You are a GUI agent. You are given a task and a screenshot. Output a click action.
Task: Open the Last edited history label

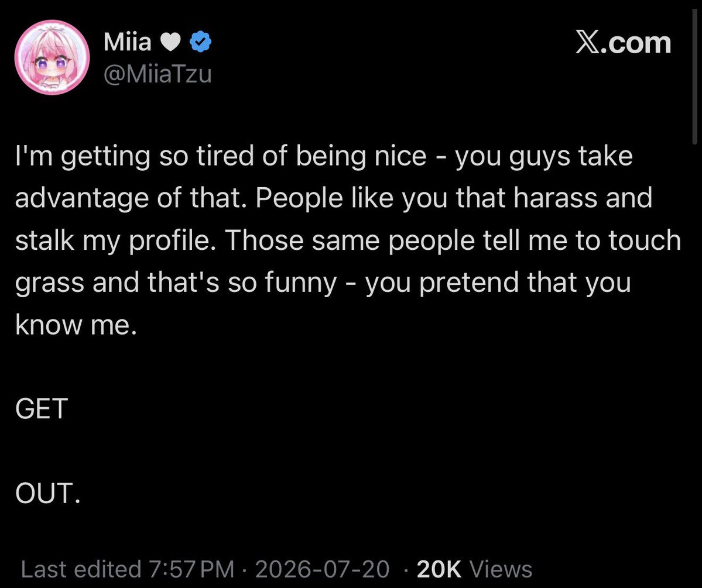[81, 569]
